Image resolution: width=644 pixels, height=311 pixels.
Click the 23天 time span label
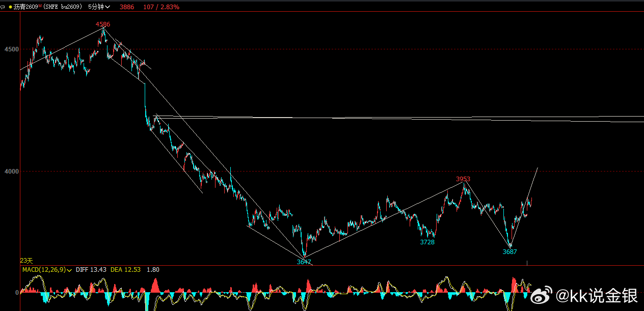[26, 260]
